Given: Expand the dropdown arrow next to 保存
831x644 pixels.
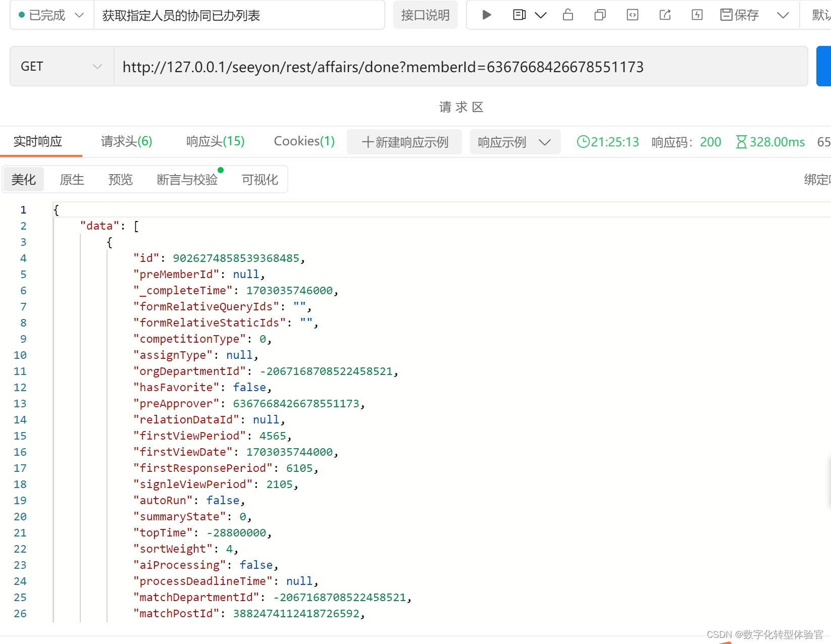Looking at the screenshot, I should click(x=783, y=15).
